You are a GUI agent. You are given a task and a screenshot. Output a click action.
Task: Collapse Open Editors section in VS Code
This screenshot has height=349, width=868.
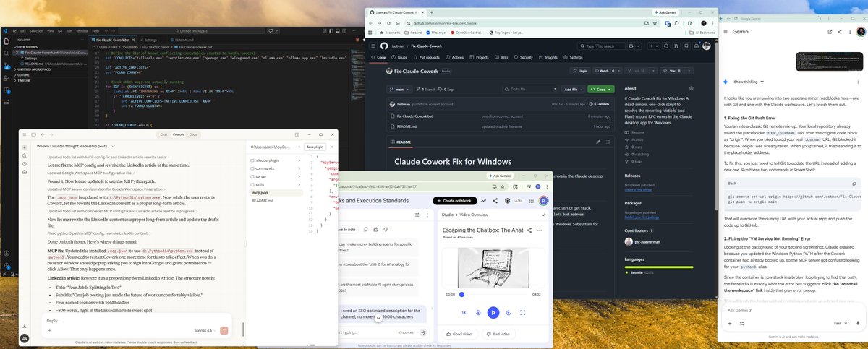click(27, 47)
